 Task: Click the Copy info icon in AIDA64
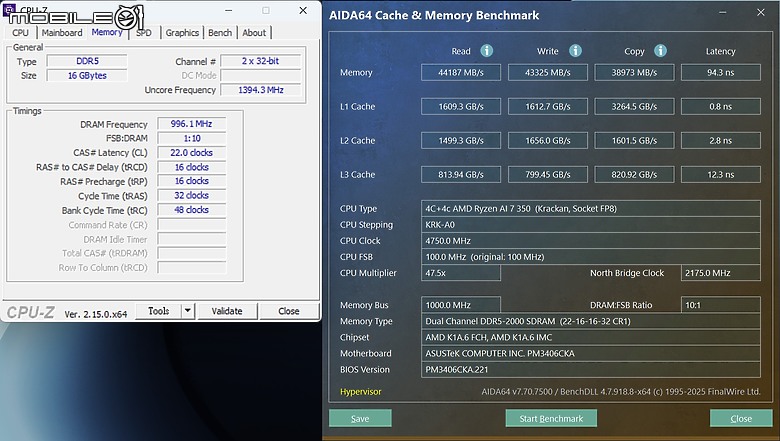pos(660,51)
